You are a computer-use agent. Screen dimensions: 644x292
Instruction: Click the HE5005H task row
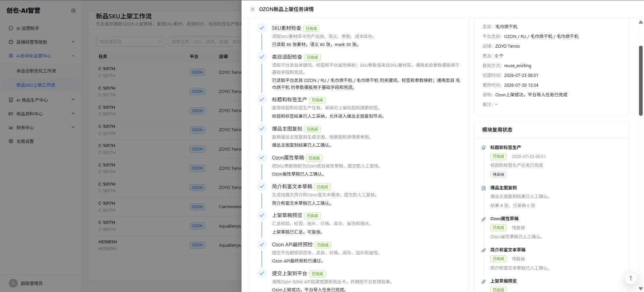[x=169, y=245]
